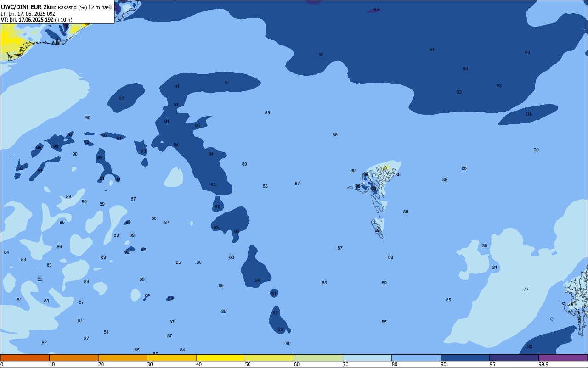Click the "10" legend tick label

click(52, 364)
